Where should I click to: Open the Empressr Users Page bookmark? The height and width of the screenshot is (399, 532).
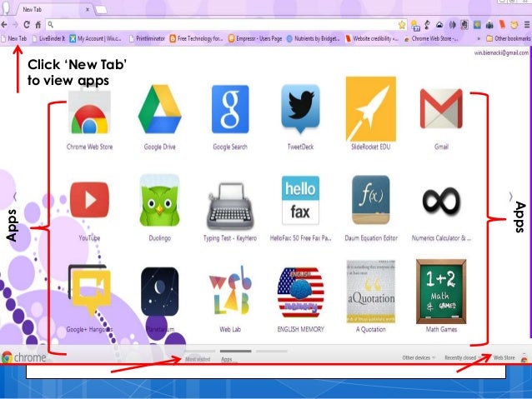255,38
